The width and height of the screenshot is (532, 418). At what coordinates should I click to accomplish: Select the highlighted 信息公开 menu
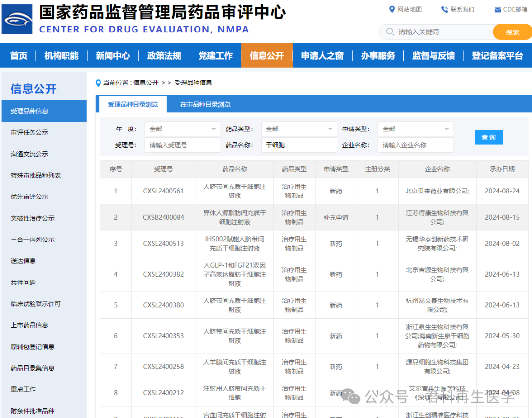[x=266, y=56]
